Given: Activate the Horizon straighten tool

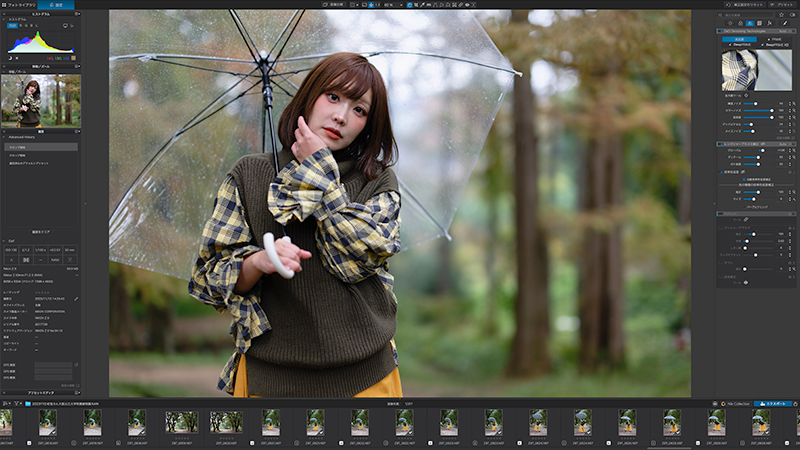Looking at the screenshot, I should pos(429,5).
